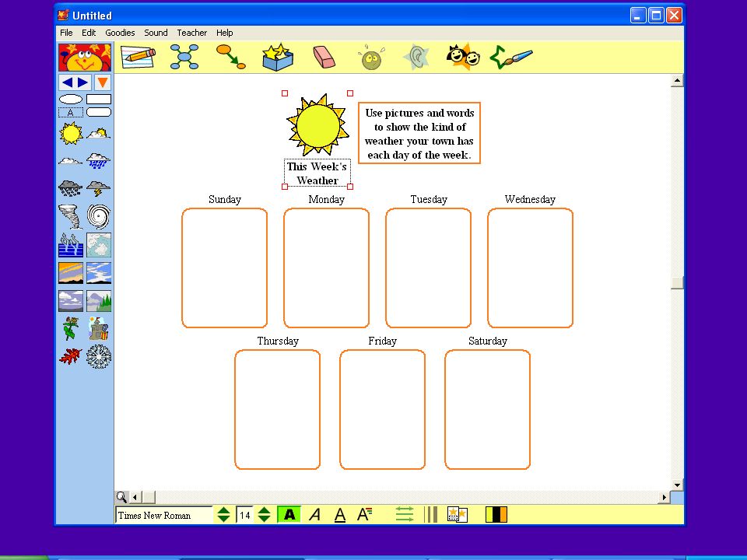Select the orange sunset sky symbol
Viewport: 747px width, 560px height.
pos(71,273)
